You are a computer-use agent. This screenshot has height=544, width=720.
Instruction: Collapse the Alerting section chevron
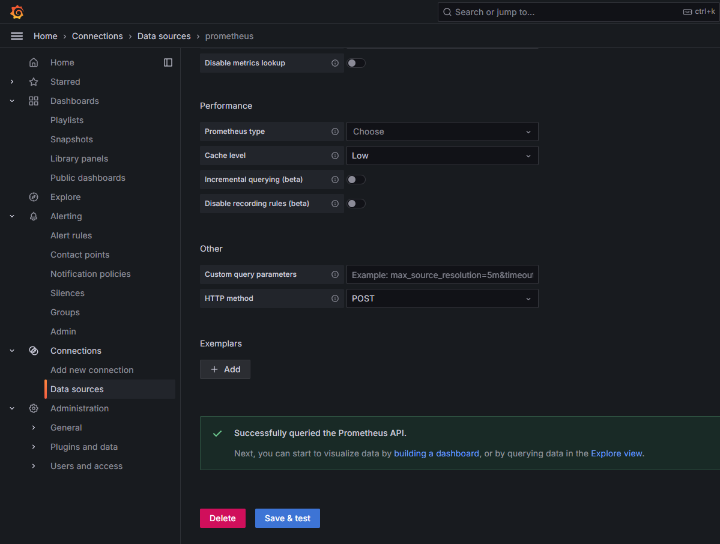(x=12, y=216)
